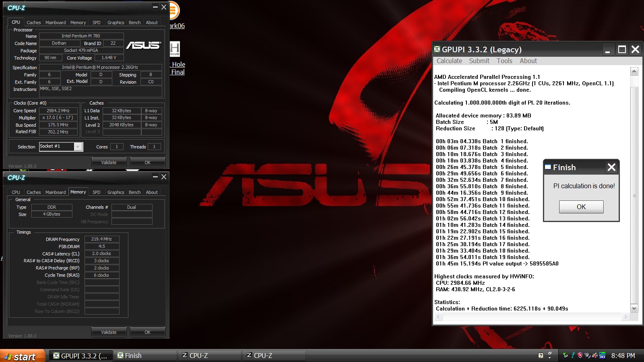Click the language bar options down arrow

[550, 358]
